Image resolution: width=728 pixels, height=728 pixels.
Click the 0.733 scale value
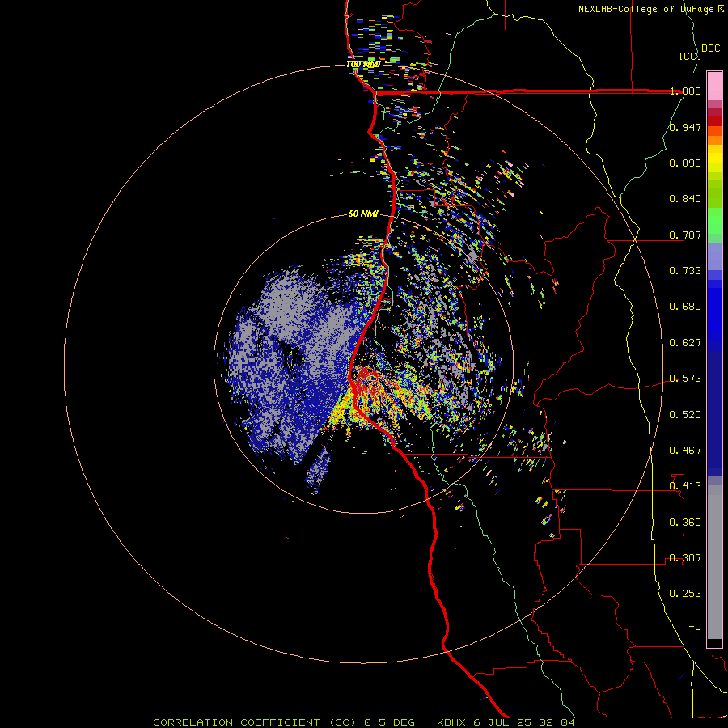pos(685,271)
